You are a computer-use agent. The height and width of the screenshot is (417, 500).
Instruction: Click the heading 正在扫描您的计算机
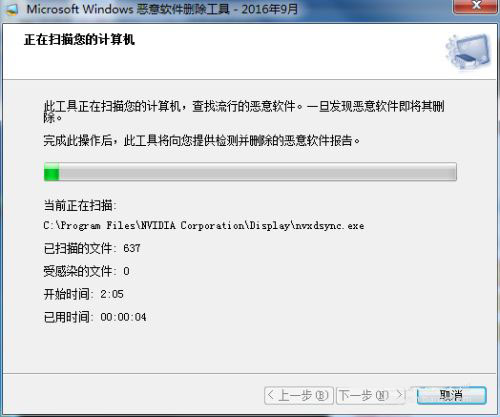click(79, 40)
